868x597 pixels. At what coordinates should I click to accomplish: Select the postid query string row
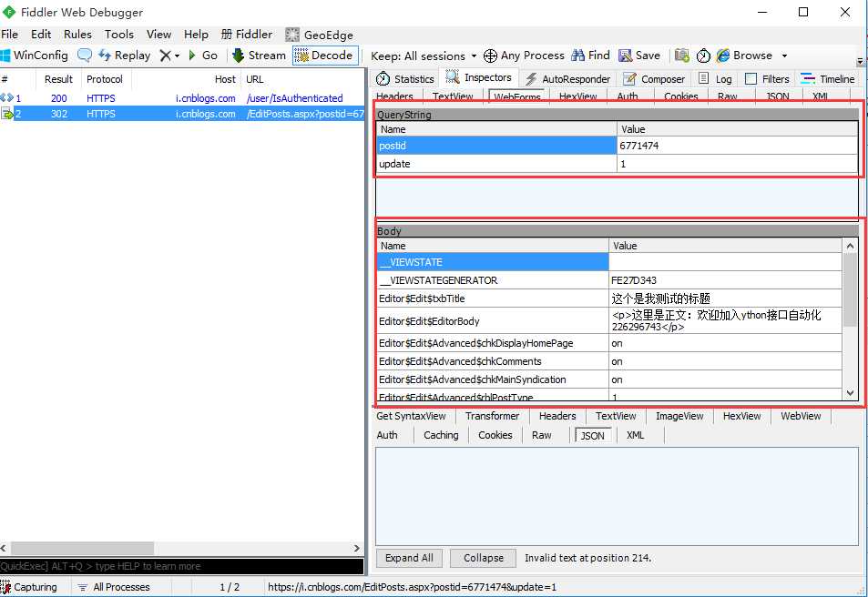tap(618, 146)
